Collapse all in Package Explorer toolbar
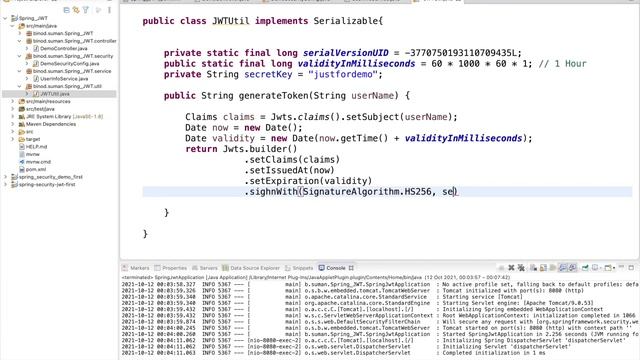This screenshot has height=360, width=640. coord(67,10)
